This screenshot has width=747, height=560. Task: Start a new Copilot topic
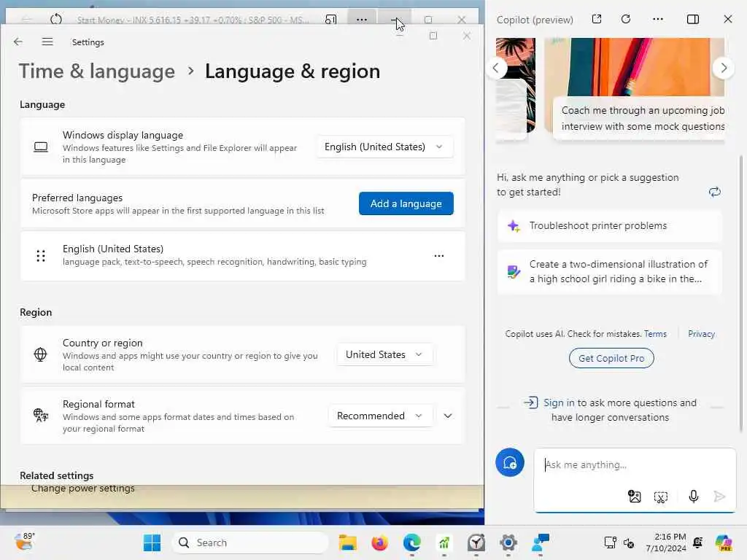(x=510, y=462)
